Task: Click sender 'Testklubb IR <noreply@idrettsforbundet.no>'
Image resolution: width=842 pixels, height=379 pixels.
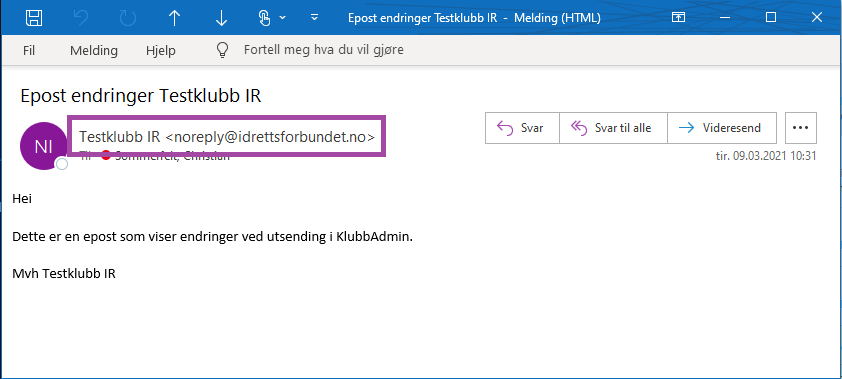Action: click(227, 136)
